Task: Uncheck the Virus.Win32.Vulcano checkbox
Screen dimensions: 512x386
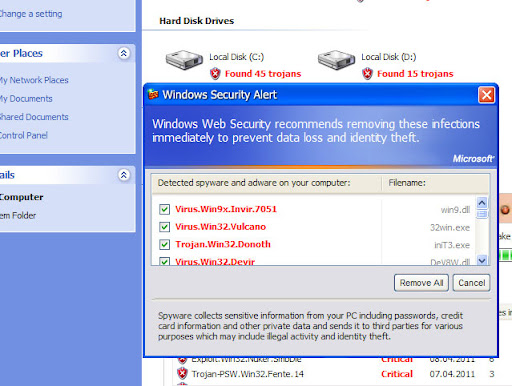Action: click(x=164, y=227)
